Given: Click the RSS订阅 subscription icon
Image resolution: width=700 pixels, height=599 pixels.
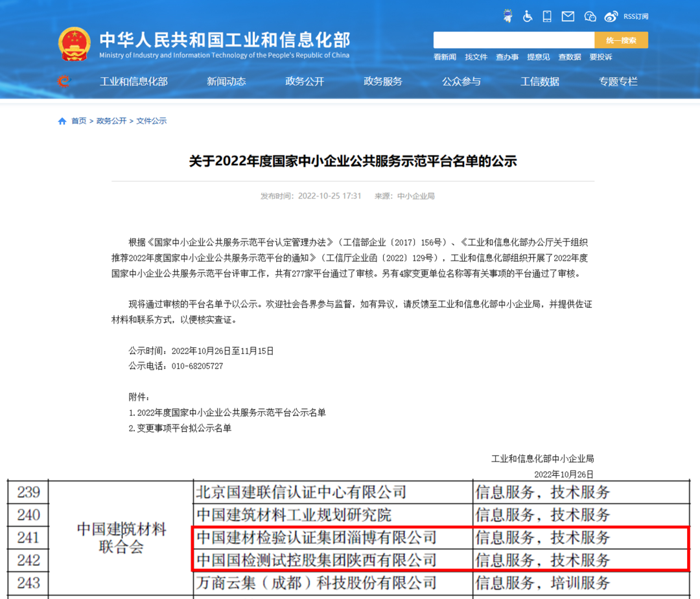Looking at the screenshot, I should (x=636, y=16).
